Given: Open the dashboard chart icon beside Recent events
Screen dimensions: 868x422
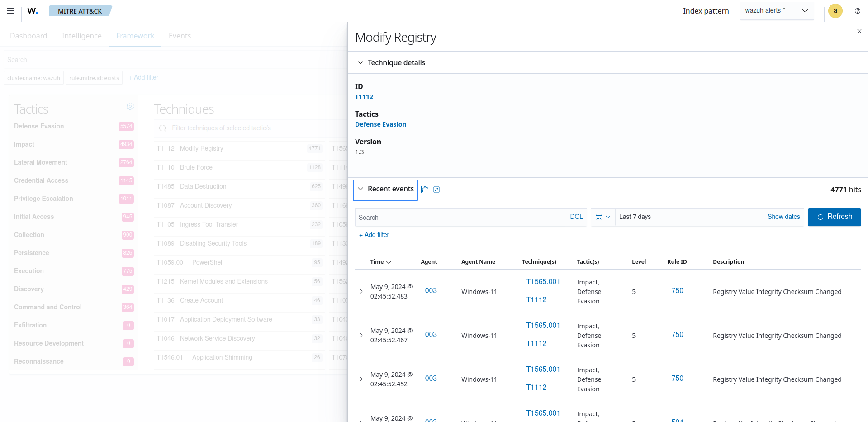Looking at the screenshot, I should (x=424, y=190).
